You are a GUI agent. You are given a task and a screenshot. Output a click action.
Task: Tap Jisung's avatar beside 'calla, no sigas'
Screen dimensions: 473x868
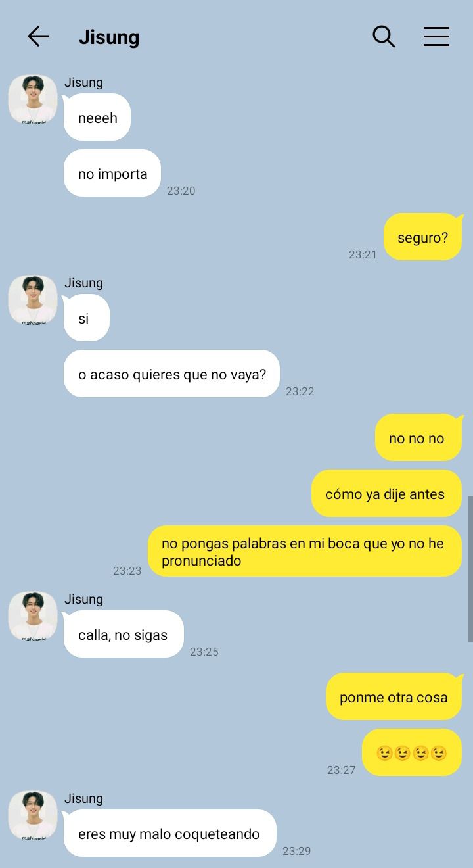tap(33, 616)
